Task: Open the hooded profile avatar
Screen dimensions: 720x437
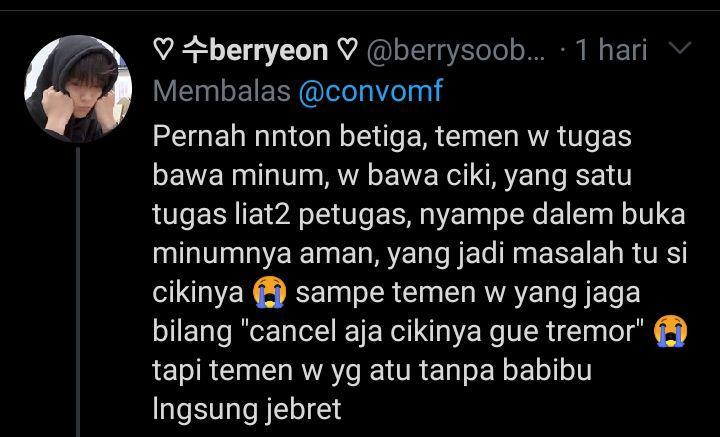Action: pyautogui.click(x=78, y=89)
